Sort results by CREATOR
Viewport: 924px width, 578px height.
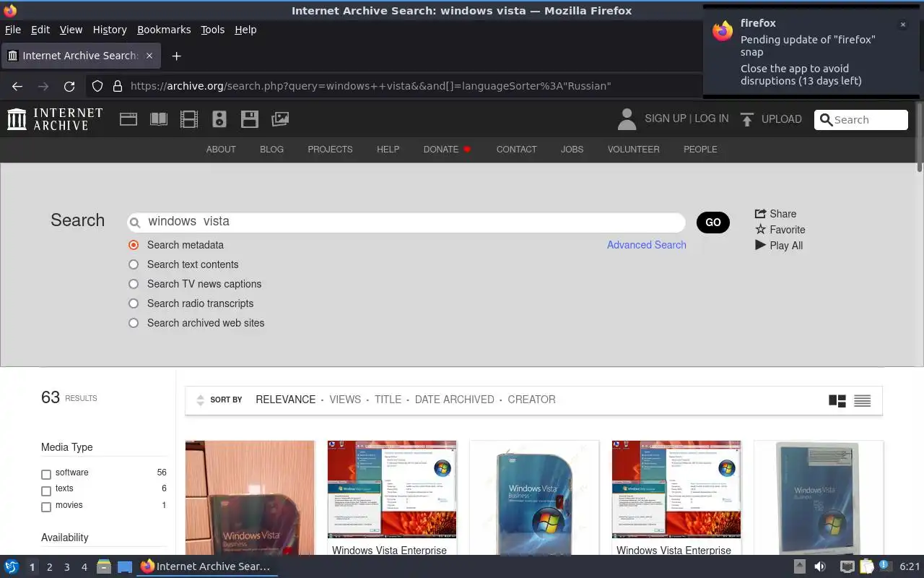point(531,400)
